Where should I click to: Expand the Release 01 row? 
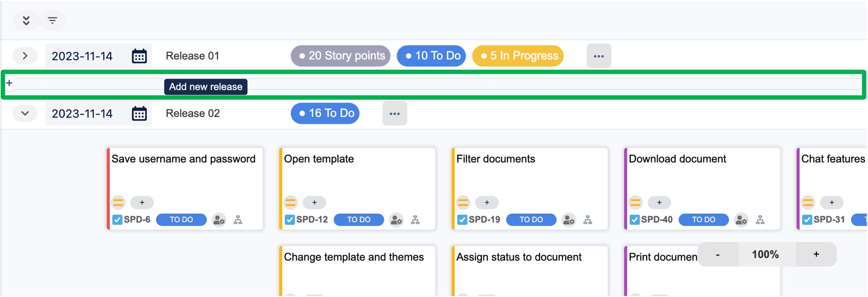point(25,56)
